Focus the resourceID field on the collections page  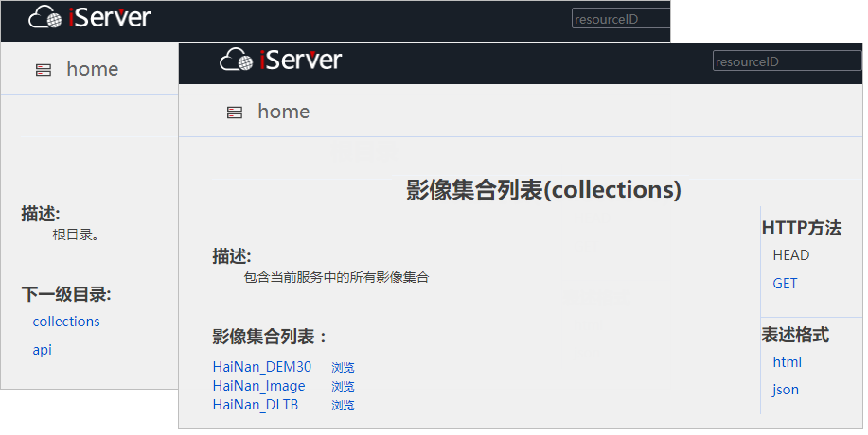pyautogui.click(x=786, y=61)
